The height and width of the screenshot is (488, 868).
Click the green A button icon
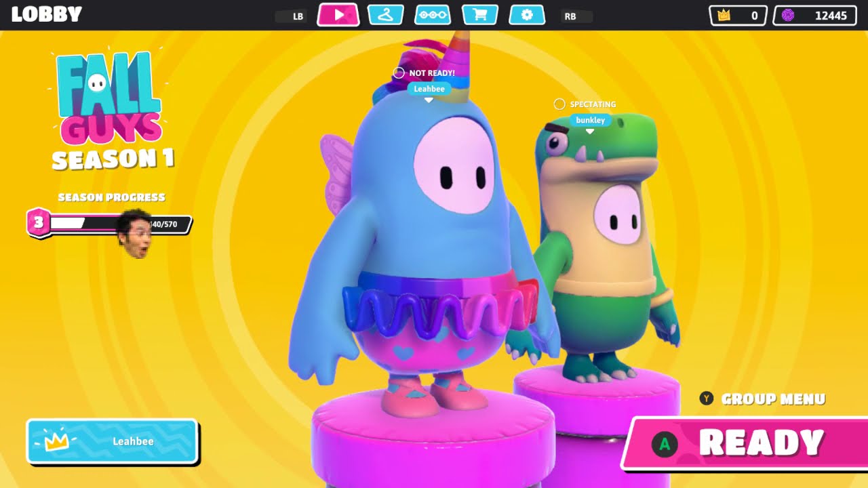click(x=665, y=444)
